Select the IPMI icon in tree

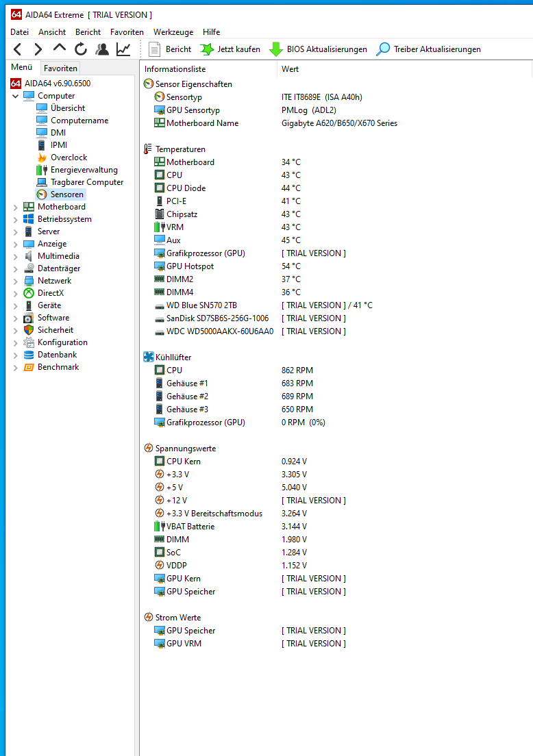pos(42,145)
